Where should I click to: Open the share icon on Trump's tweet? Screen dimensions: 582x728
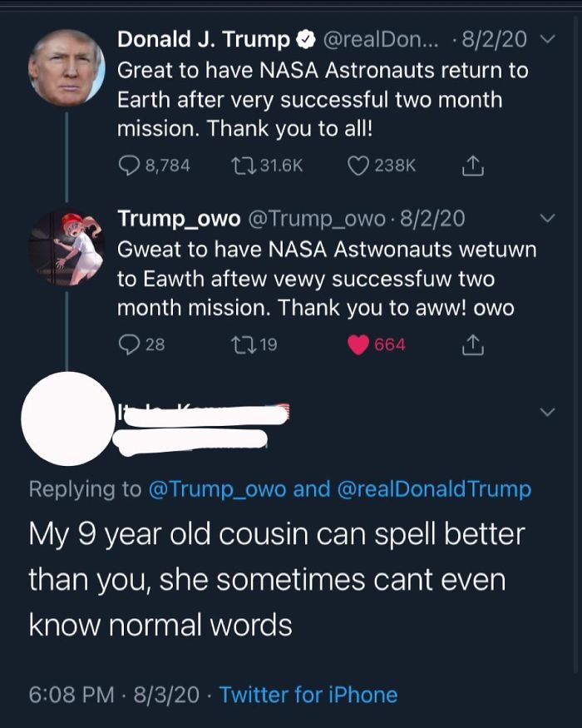point(472,165)
